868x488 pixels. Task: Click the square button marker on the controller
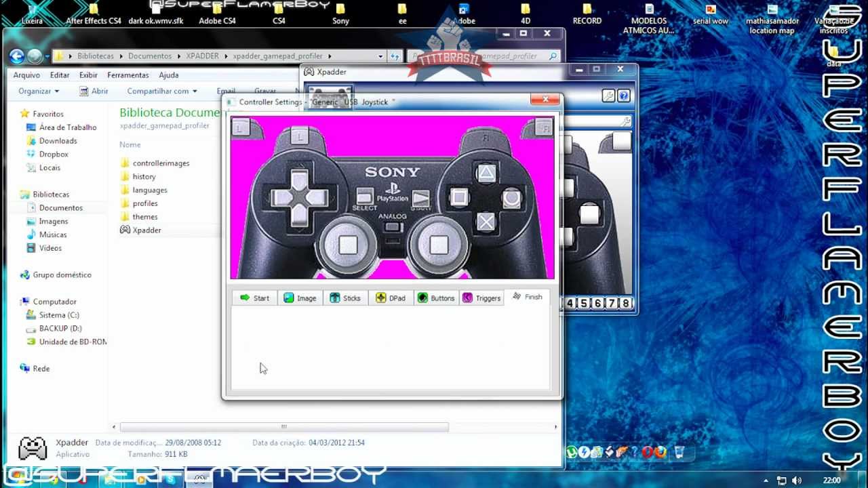[459, 198]
